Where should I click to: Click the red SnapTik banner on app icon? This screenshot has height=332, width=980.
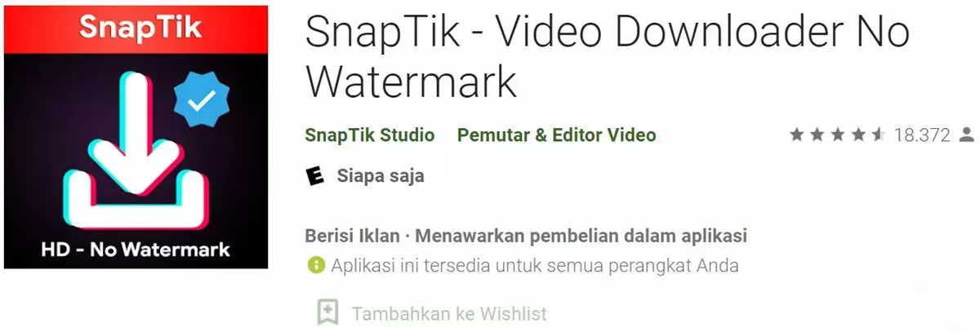pos(136,28)
